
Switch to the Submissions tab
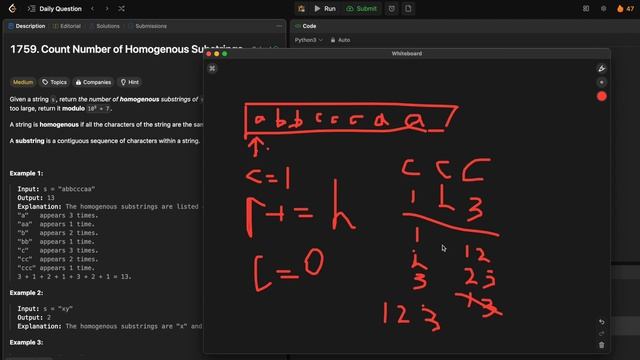click(x=147, y=26)
